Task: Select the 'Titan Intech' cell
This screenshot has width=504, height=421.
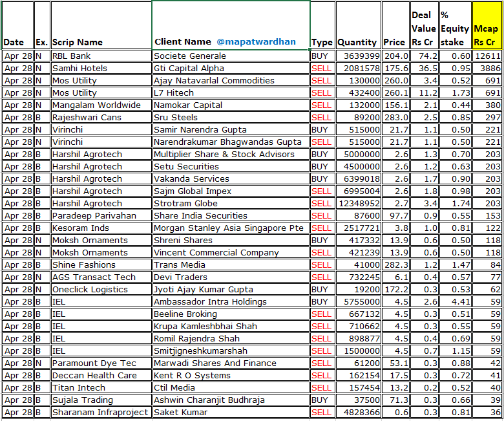Action: point(101,387)
